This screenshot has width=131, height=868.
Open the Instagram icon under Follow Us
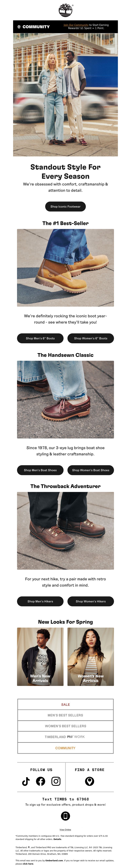point(56,781)
